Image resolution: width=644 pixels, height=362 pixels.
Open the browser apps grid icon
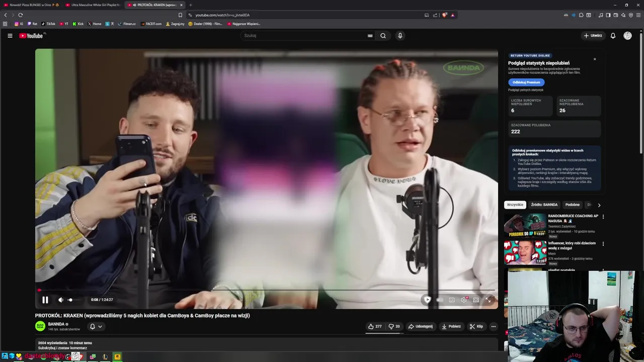point(5,24)
